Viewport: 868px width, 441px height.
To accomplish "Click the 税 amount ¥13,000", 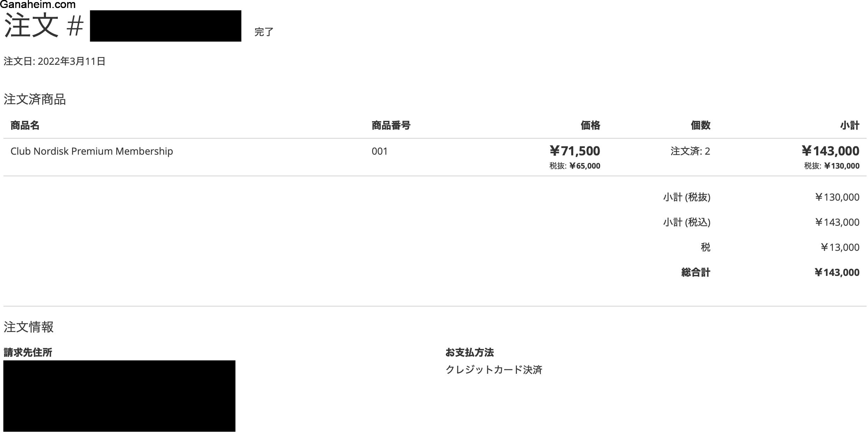I will pos(839,247).
